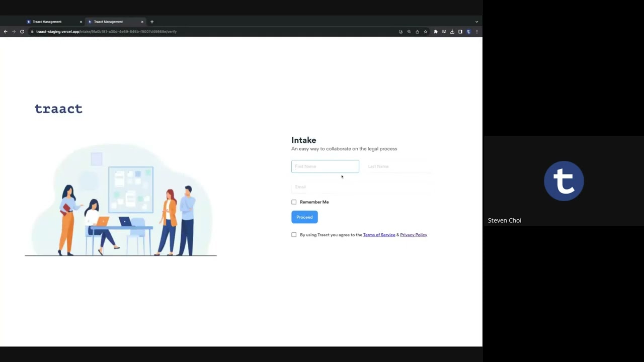Click Steven Choi's round avatar tile
The height and width of the screenshot is (362, 644).
click(564, 181)
